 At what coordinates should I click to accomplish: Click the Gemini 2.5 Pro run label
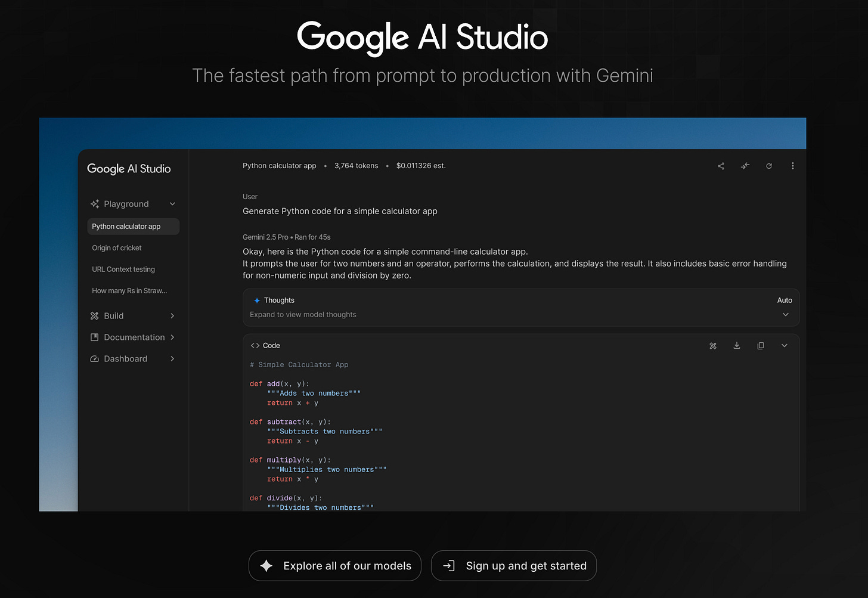(286, 237)
